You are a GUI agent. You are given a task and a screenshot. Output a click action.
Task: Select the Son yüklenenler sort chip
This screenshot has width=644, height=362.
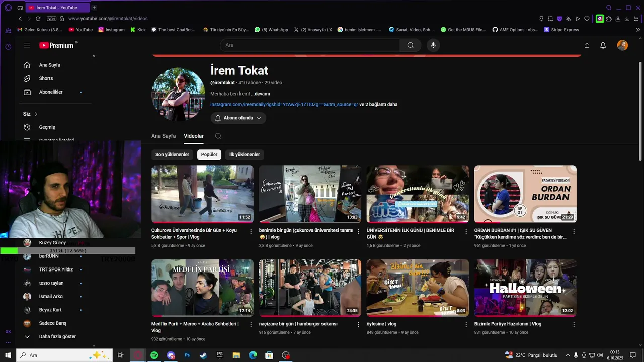[172, 155]
